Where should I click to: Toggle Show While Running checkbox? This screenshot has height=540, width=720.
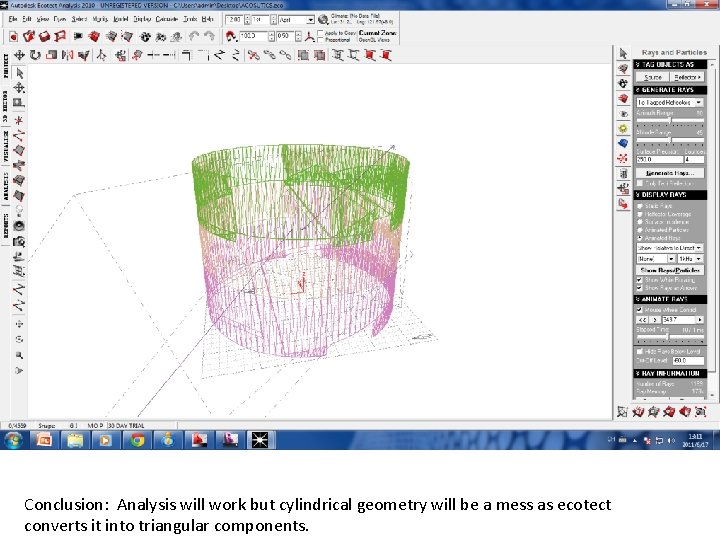pos(640,280)
